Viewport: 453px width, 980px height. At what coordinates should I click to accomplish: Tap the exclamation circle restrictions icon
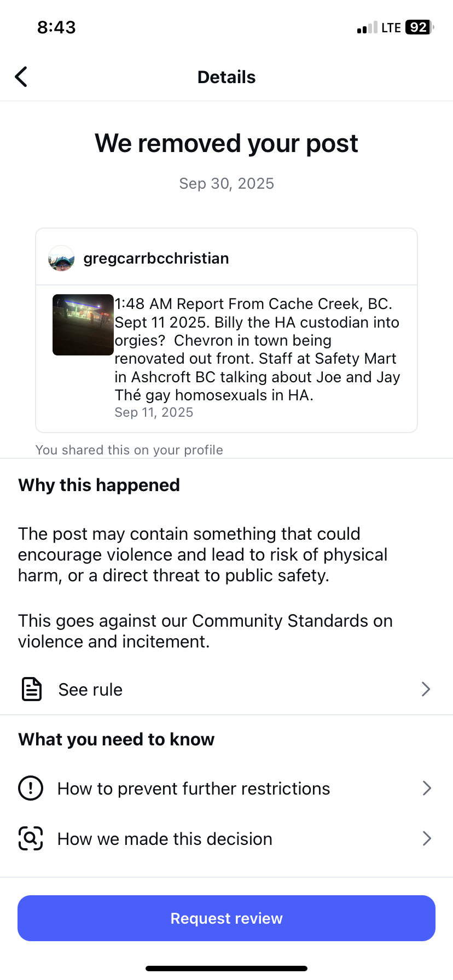point(31,788)
